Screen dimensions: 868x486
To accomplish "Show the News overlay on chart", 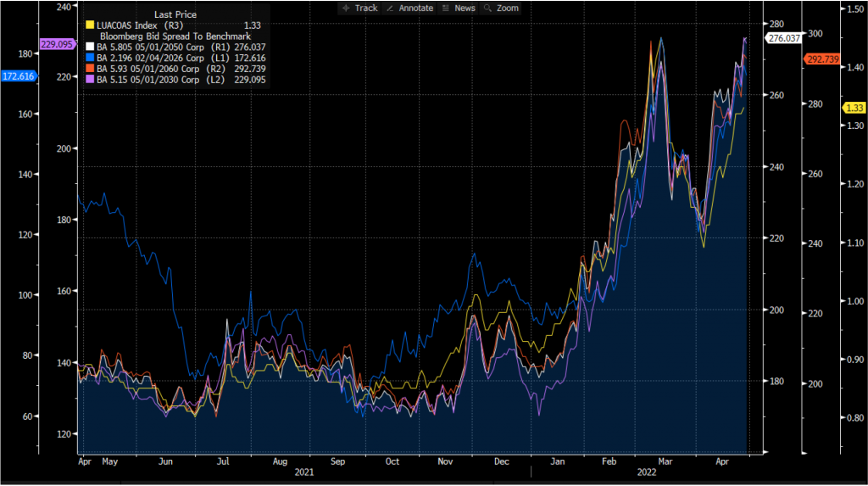I will [x=459, y=8].
